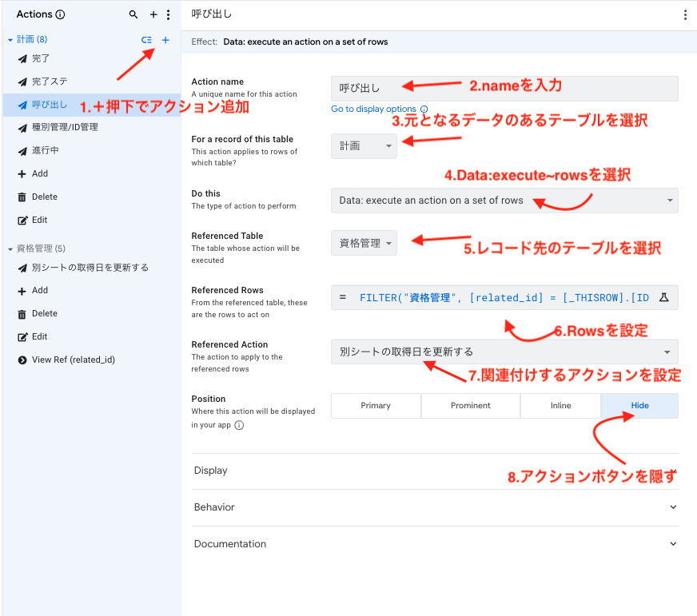
Task: Click the Go to display options link
Action: tap(373, 109)
